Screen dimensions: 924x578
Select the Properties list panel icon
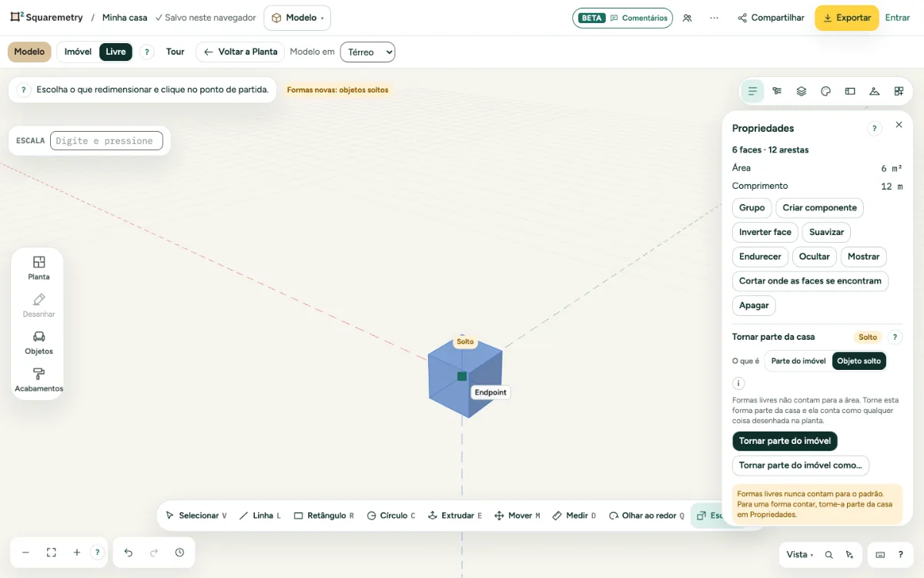point(752,91)
